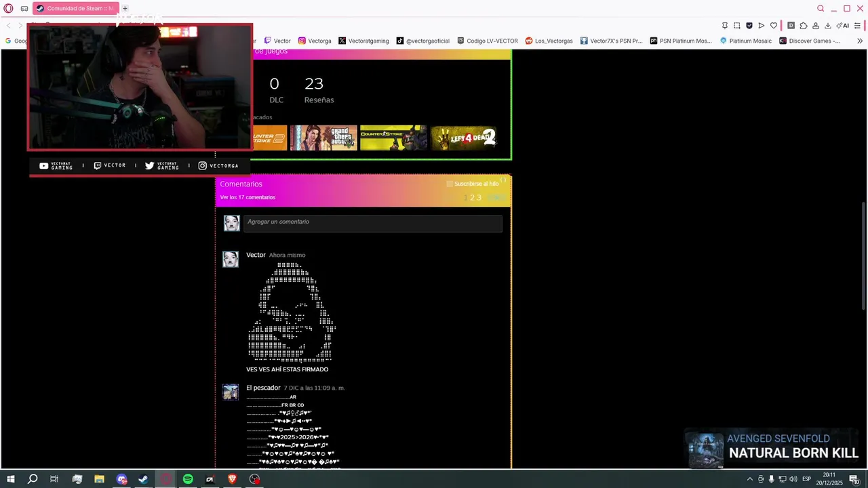Open the Grand Theft Auto game thumbnail
The height and width of the screenshot is (488, 868).
coord(323,138)
